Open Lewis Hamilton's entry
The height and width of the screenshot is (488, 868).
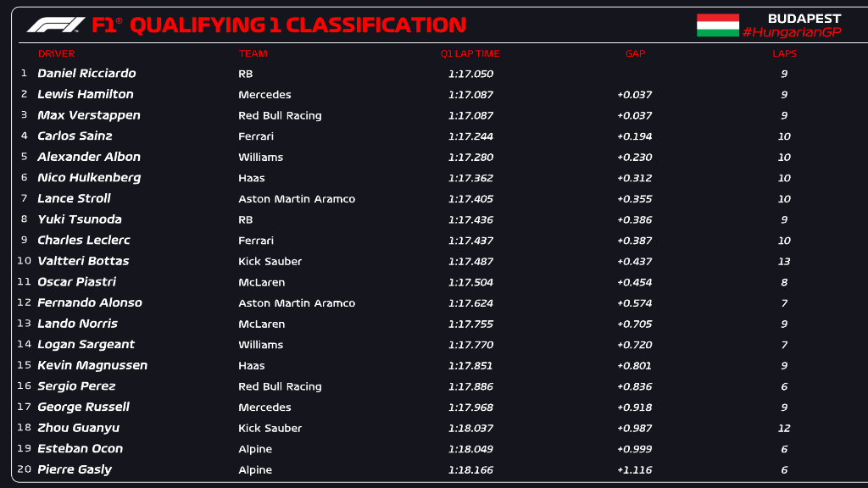[86, 95]
